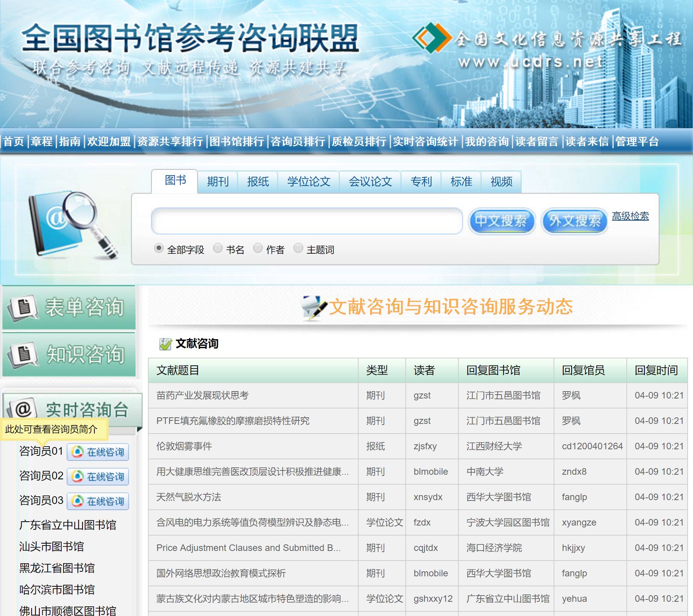Click the checkmark icon next to 文献咨询

click(x=165, y=344)
